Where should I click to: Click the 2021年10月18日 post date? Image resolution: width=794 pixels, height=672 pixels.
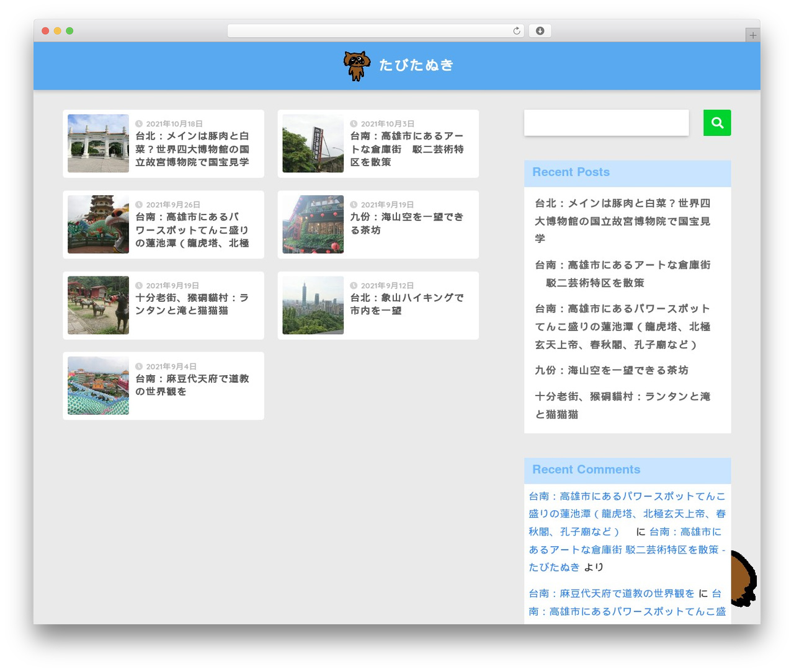174,124
